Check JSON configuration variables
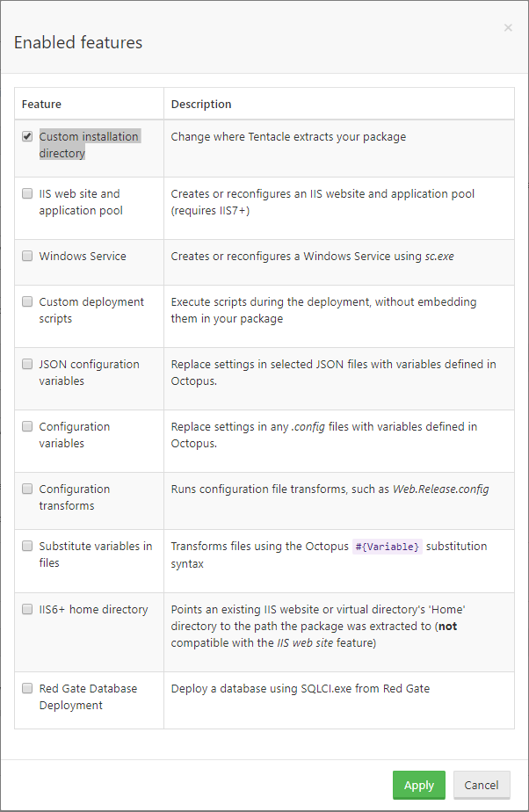This screenshot has height=812, width=529. (27, 363)
